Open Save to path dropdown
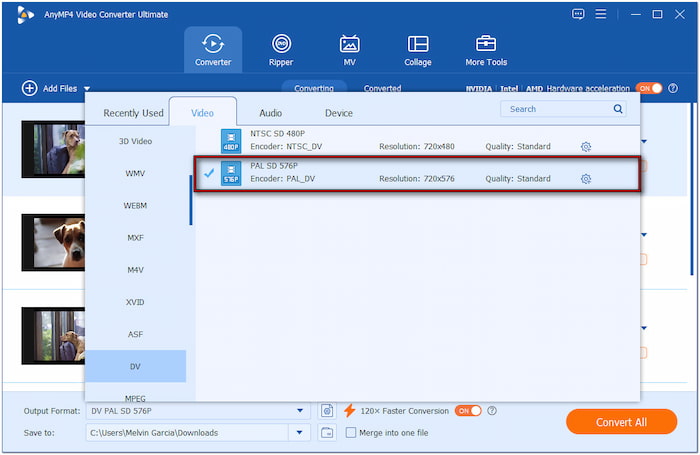The width and height of the screenshot is (700, 455). tap(300, 433)
